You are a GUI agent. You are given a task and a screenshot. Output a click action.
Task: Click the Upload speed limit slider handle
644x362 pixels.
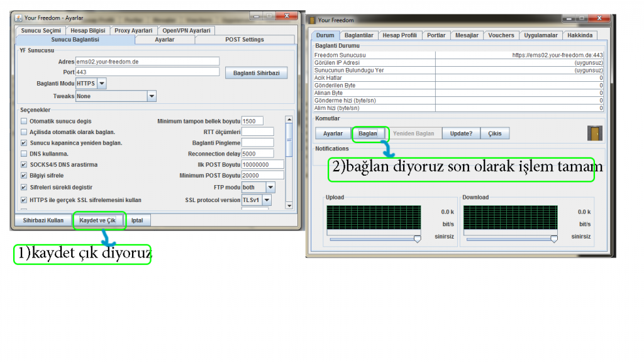(x=418, y=239)
